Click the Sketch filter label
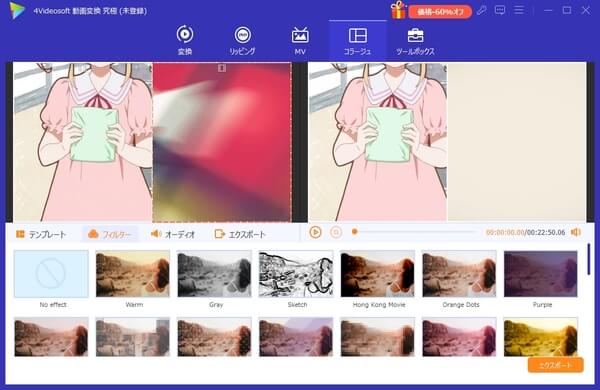Screen dimensions: 600x390 pyautogui.click(x=297, y=305)
